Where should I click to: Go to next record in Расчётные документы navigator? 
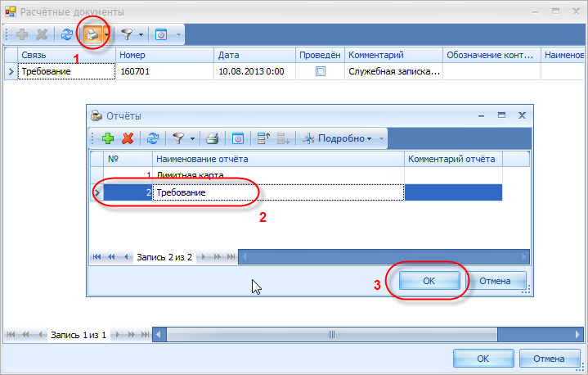[118, 334]
